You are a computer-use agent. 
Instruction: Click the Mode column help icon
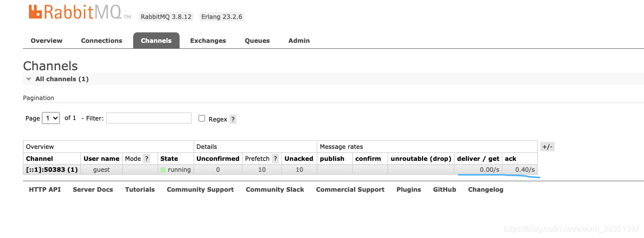147,159
